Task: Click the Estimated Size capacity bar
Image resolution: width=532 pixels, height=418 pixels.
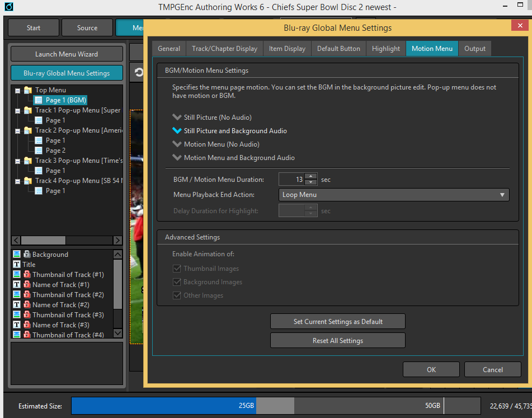Action: coord(276,406)
